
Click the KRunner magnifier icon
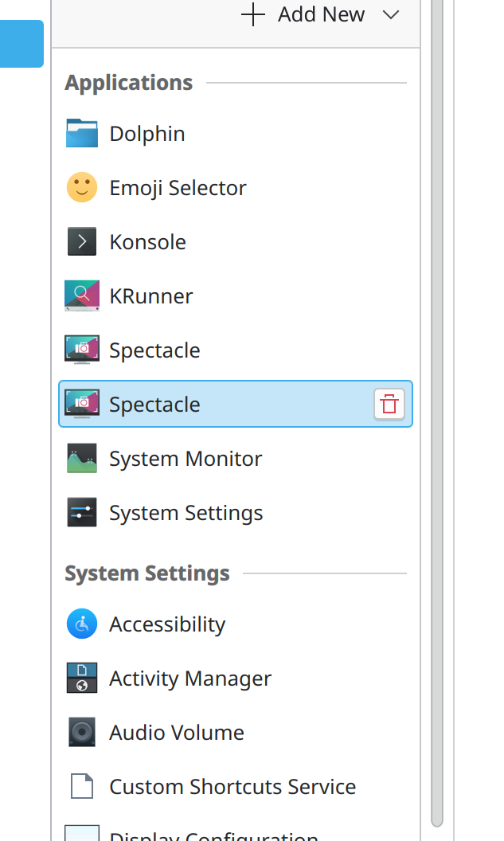pyautogui.click(x=81, y=295)
